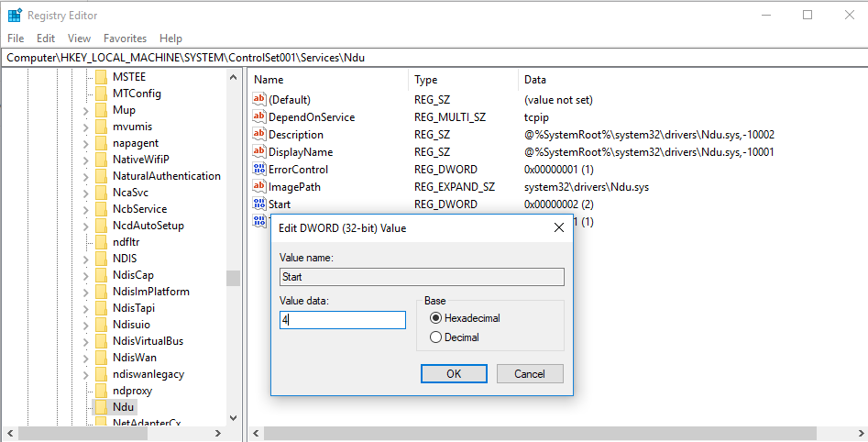Expand the NativeWifiP tree node
This screenshot has width=868, height=442.
pos(85,160)
